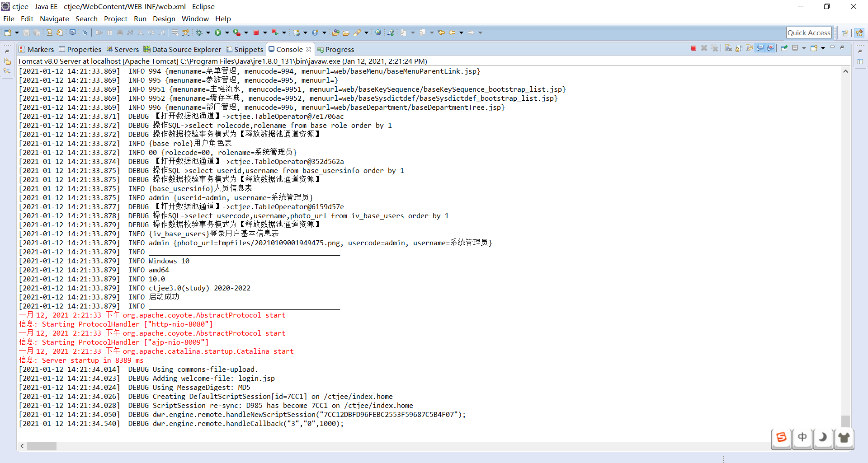Screen dimensions: 868x463
Task: Click the New file wizard icon
Action: point(8,33)
